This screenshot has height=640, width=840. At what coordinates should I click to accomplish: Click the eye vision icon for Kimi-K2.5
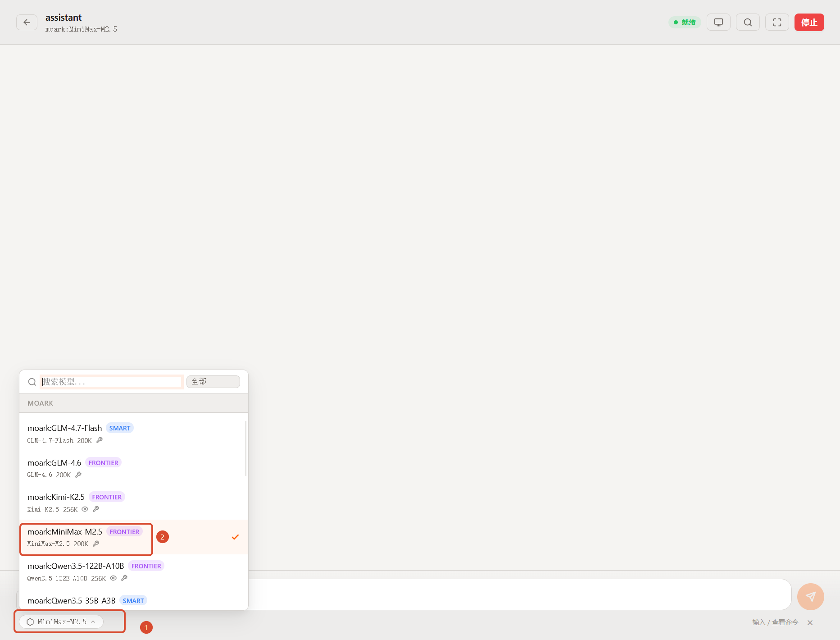(85, 509)
